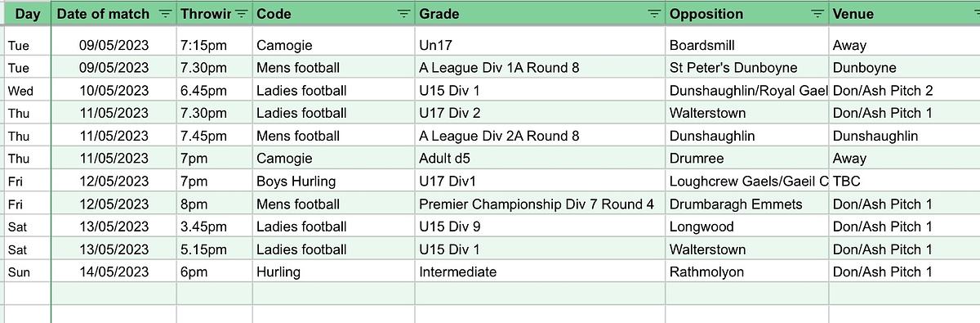Viewport: 980px width, 323px height.
Task: Open the Throw-in column filter icon
Action: (x=241, y=14)
